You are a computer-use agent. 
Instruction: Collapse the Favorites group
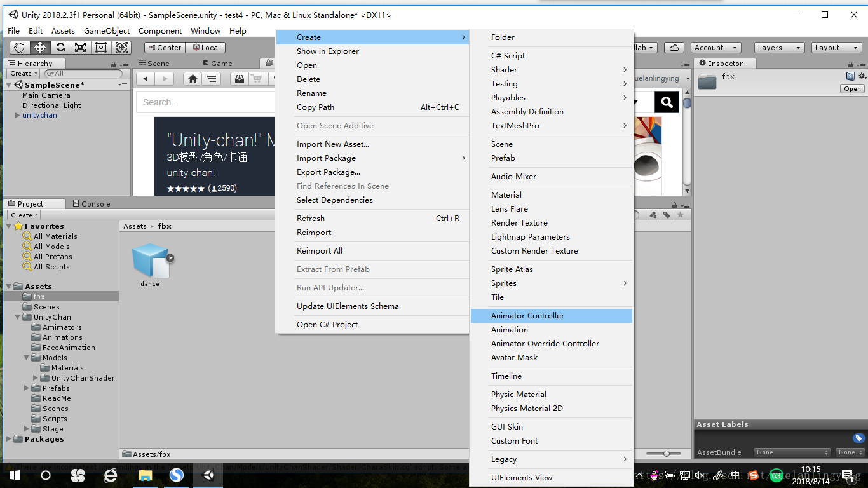coord(9,226)
